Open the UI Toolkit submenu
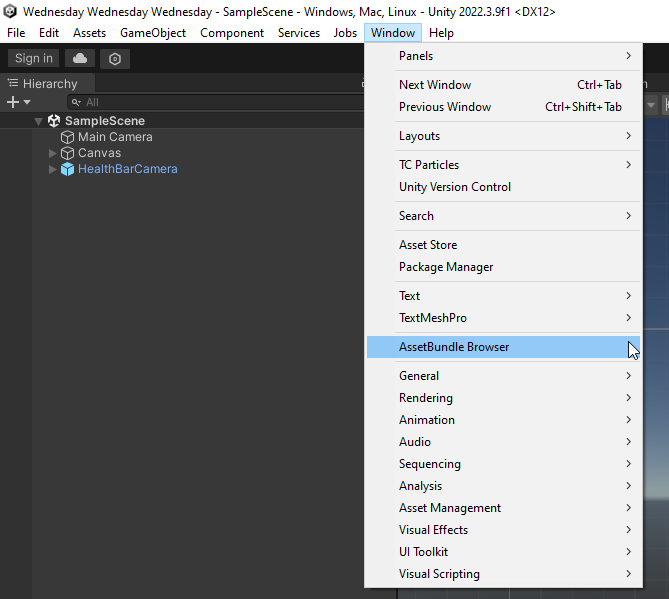669x599 pixels. [504, 552]
